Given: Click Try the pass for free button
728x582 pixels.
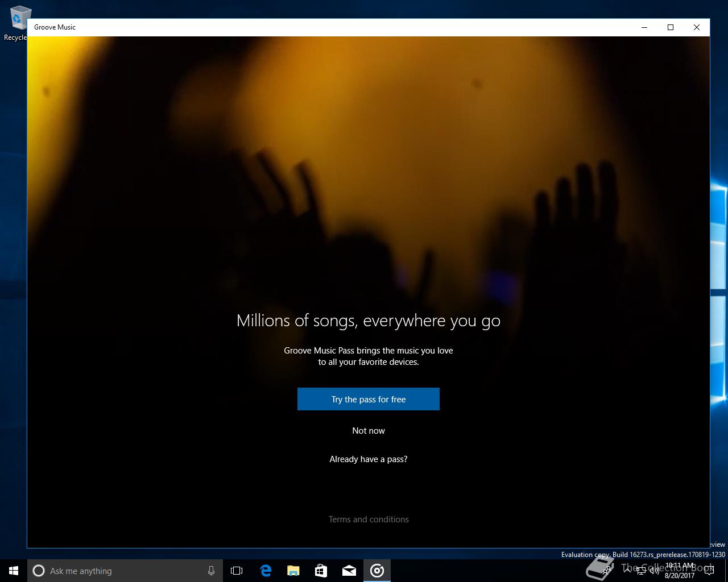Looking at the screenshot, I should (369, 399).
